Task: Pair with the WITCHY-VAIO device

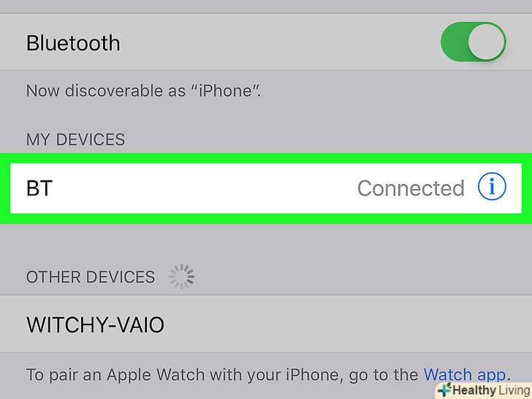Action: pyautogui.click(x=266, y=324)
